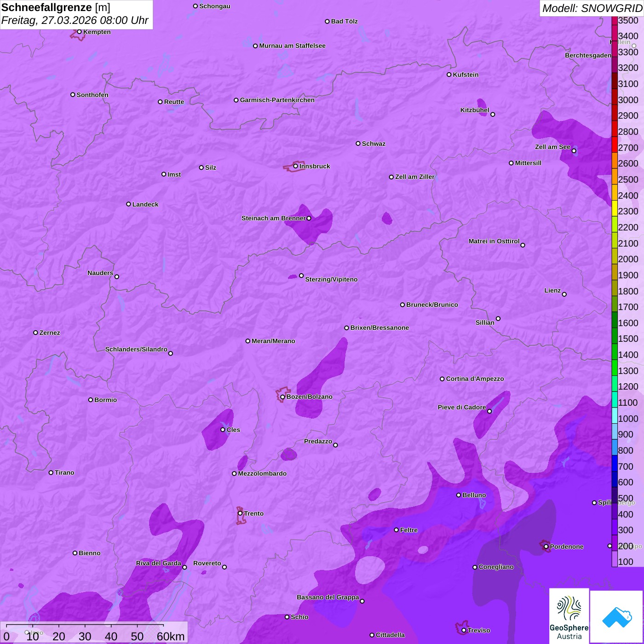Click the 'Schneefallgrenze [m]' title text
644x644 pixels.
point(56,7)
